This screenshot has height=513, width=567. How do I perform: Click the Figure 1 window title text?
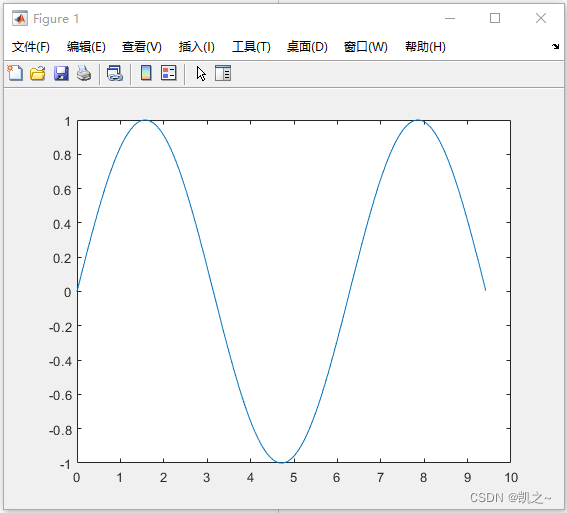pyautogui.click(x=56, y=19)
